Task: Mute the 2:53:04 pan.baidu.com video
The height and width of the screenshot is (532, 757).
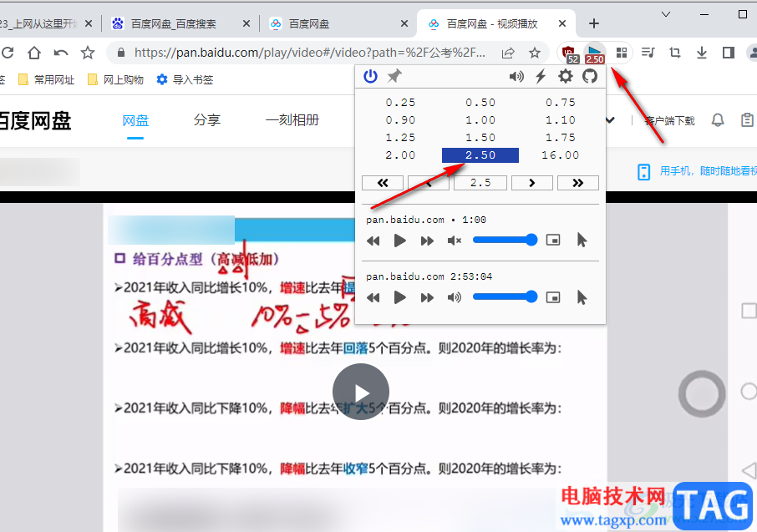Action: 454,297
